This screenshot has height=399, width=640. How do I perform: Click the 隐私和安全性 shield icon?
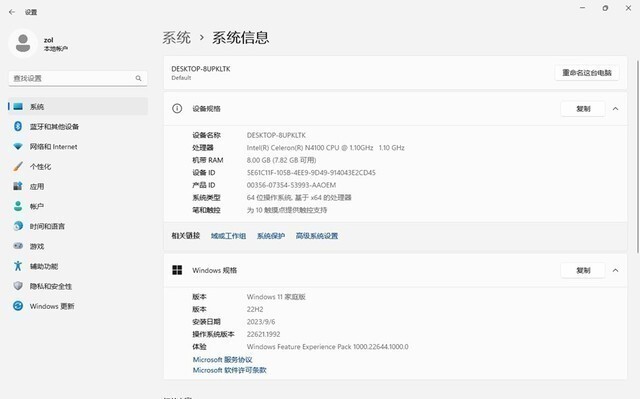[18, 286]
